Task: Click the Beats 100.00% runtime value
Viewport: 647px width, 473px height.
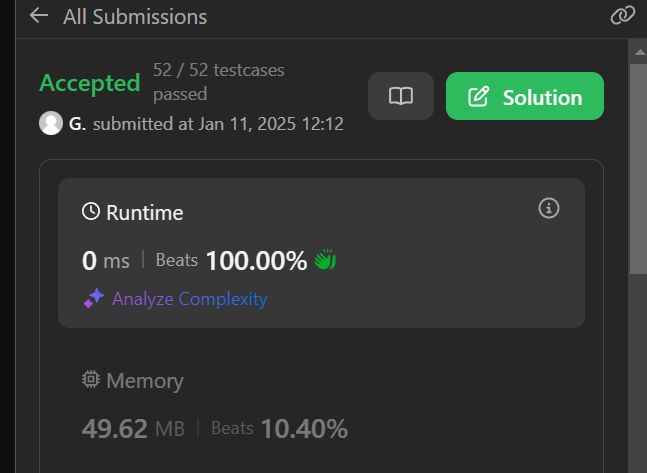Action: coord(255,261)
